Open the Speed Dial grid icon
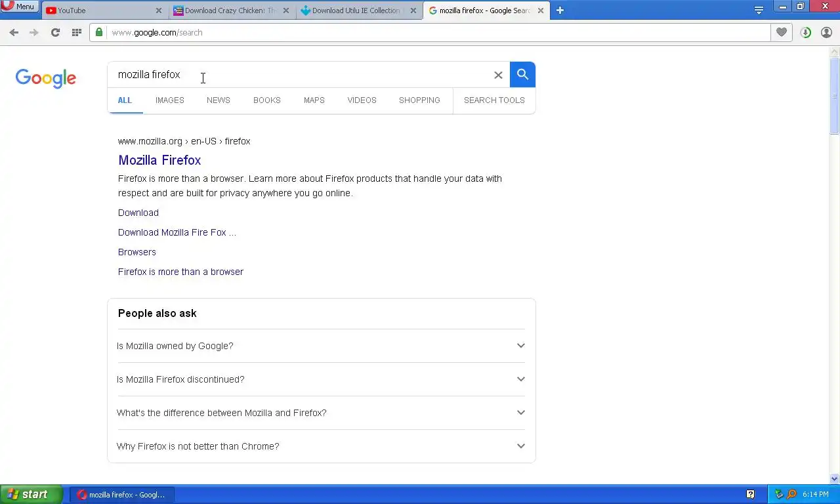 point(76,32)
